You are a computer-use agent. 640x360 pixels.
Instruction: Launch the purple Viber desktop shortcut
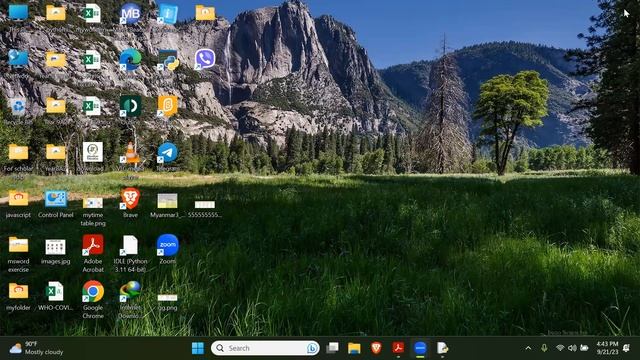204,60
